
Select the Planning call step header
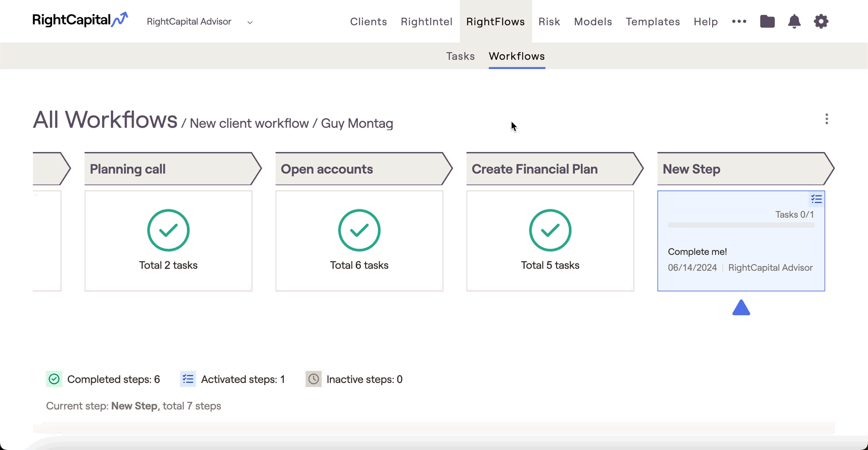pos(173,169)
